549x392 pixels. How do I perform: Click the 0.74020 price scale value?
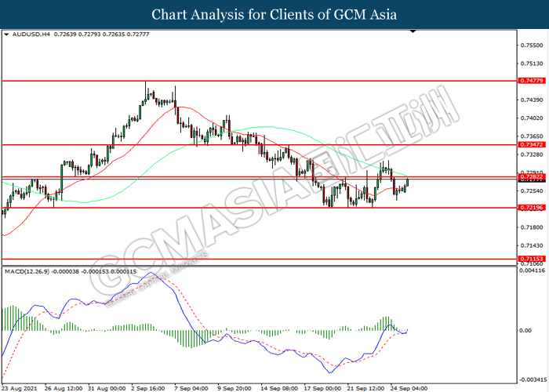click(532, 118)
